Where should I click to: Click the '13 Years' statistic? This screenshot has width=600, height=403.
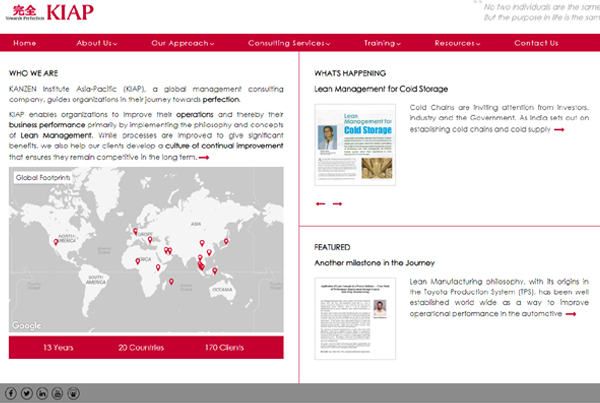point(58,348)
